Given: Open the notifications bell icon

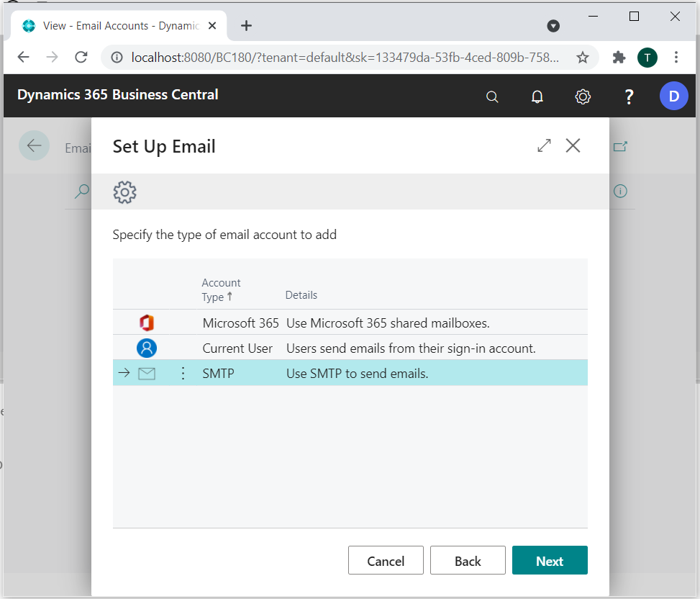Looking at the screenshot, I should pyautogui.click(x=537, y=96).
